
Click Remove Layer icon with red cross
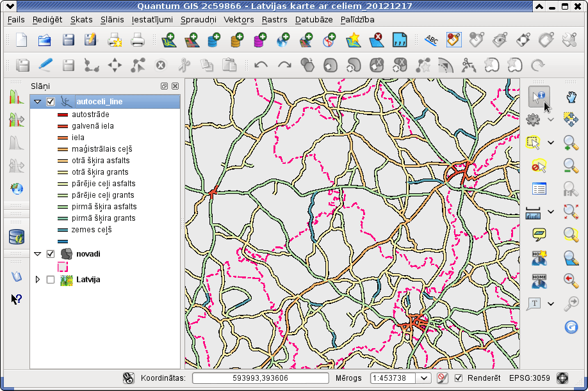(x=377, y=40)
